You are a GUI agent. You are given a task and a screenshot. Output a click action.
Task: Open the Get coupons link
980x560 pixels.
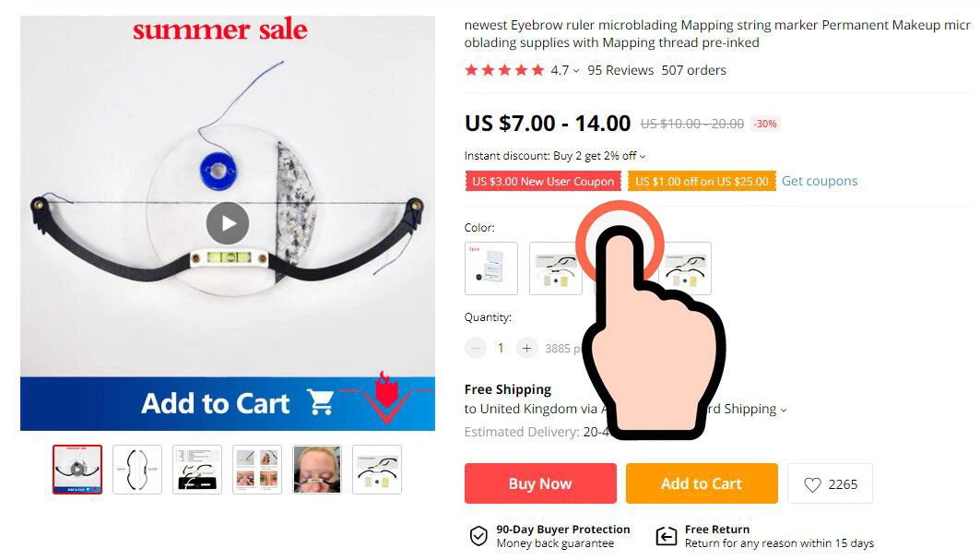click(820, 181)
